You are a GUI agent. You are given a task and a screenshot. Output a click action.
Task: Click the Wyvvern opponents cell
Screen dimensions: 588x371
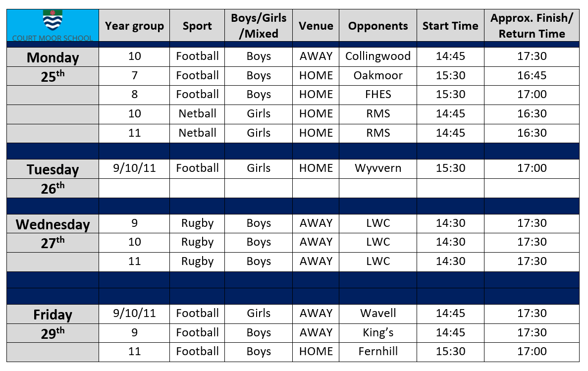[x=377, y=168]
